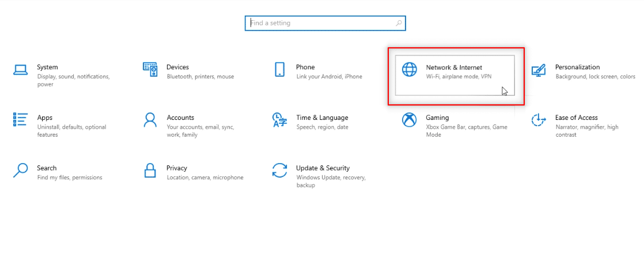Image resolution: width=644 pixels, height=260 pixels.
Task: Open Update & Security settings title
Action: click(x=323, y=168)
